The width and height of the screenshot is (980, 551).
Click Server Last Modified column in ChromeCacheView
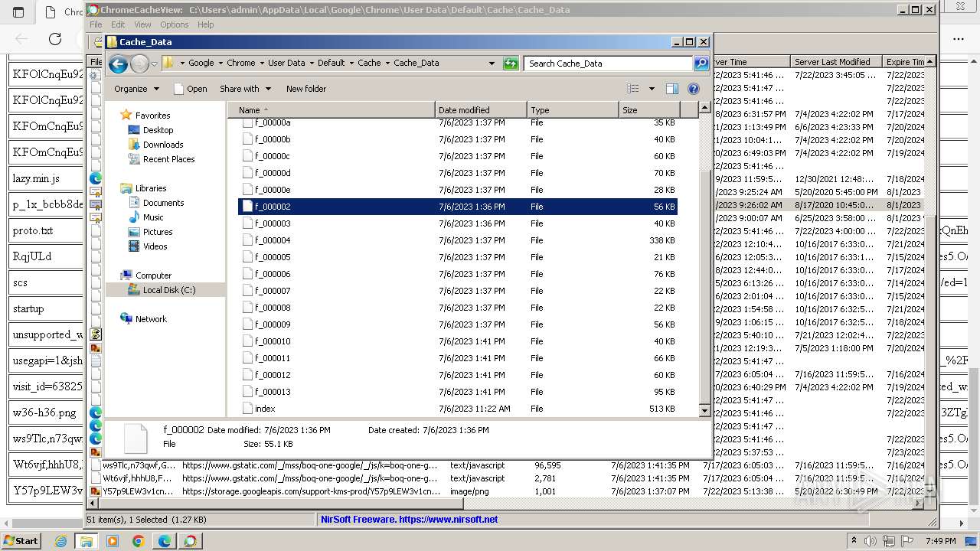pos(836,62)
